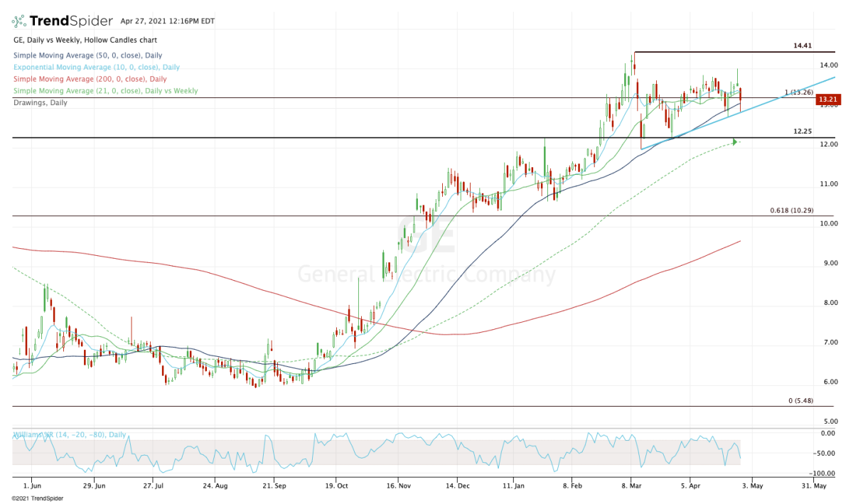Click the 16. Nov date on time axis
The image size is (853, 504).
coord(399,486)
